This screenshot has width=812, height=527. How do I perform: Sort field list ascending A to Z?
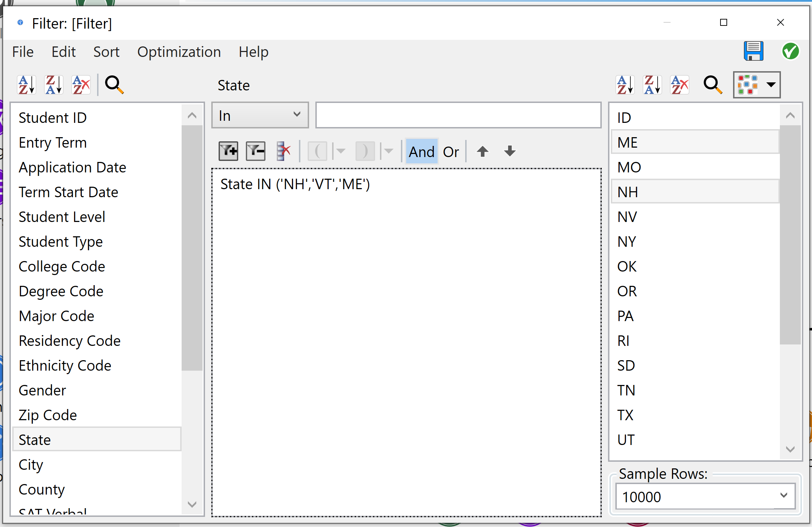pos(27,85)
